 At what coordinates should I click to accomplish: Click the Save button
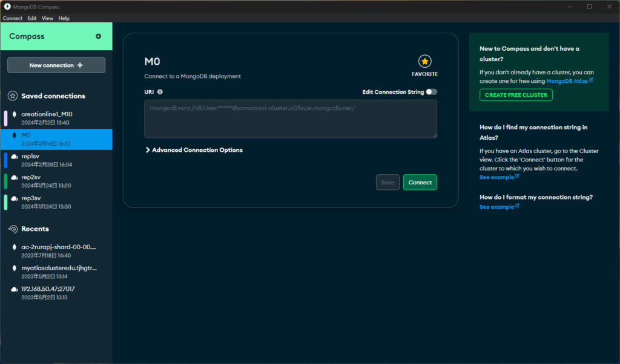tap(387, 183)
